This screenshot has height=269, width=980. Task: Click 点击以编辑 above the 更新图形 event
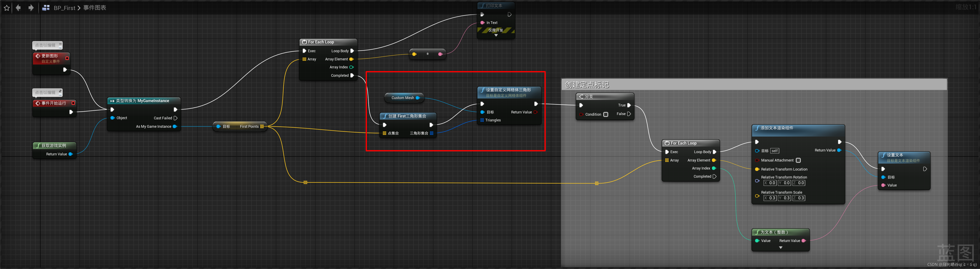click(46, 45)
